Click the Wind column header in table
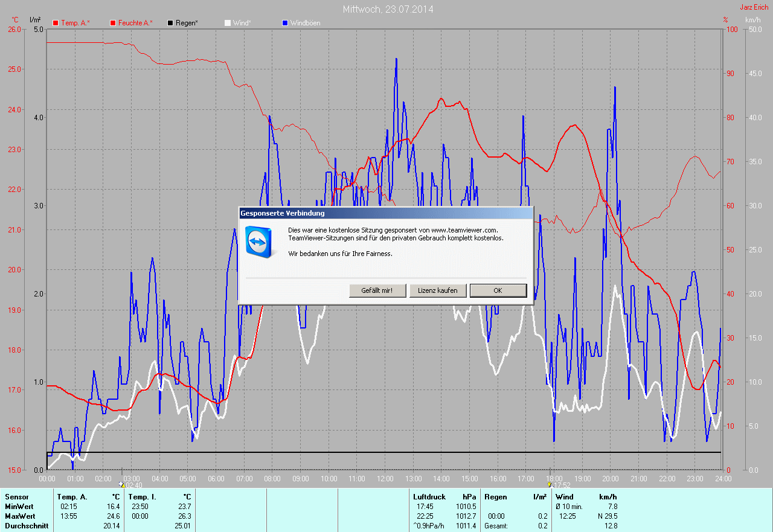 (565, 497)
